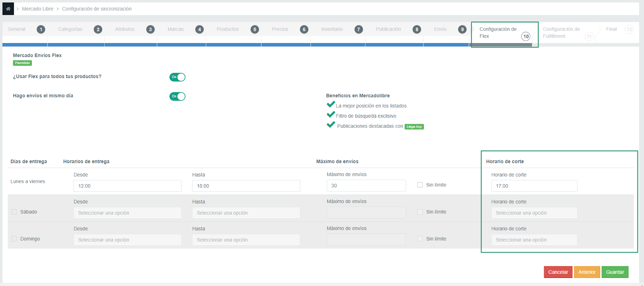644x286 pixels.
Task: Click checkmark beside Filtro de búsqueda exclusivo
Action: 331,115
